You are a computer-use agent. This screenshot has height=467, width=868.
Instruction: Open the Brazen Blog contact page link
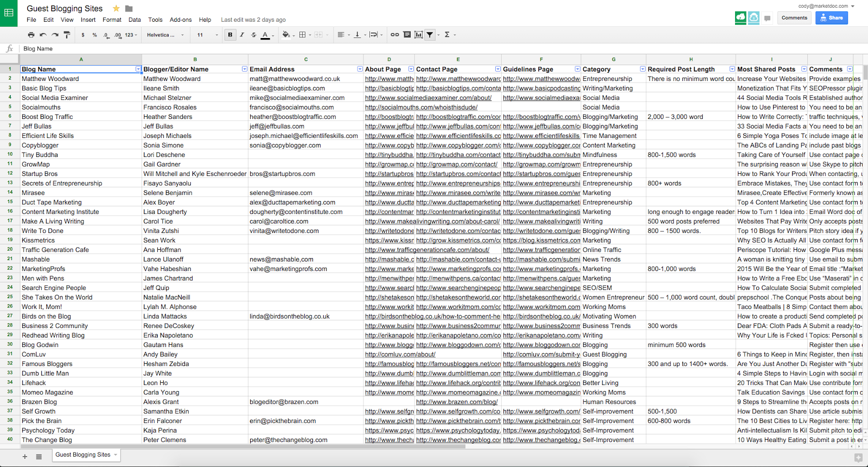pyautogui.click(x=457, y=402)
